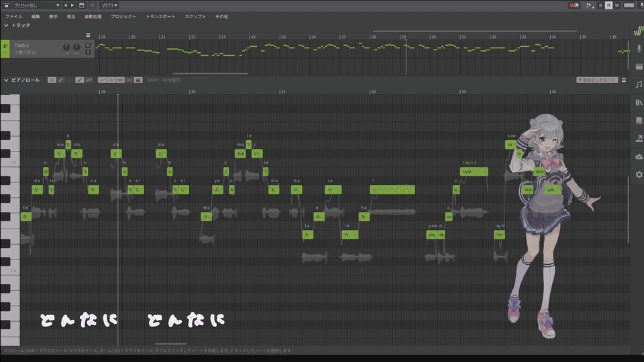644x362 pixels.
Task: Toggle the waveform display icon
Action: 120,80
